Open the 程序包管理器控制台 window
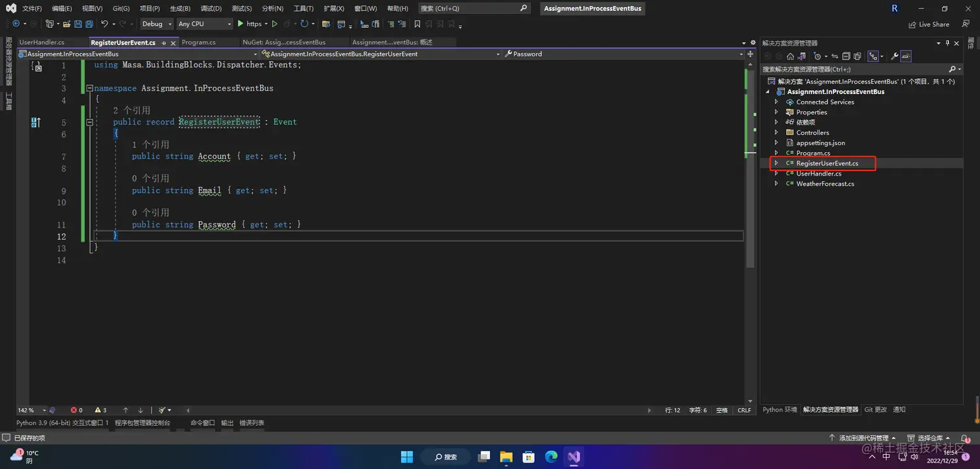This screenshot has height=469, width=980. 143,423
